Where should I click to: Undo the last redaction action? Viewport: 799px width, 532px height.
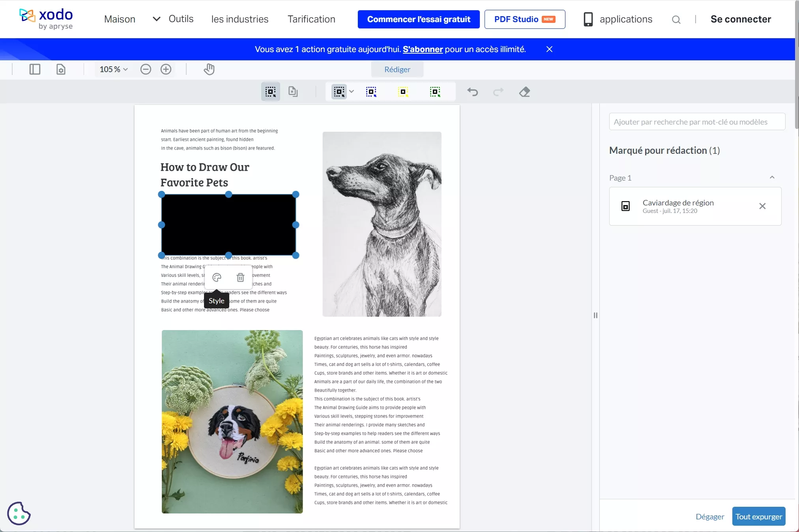click(x=472, y=92)
